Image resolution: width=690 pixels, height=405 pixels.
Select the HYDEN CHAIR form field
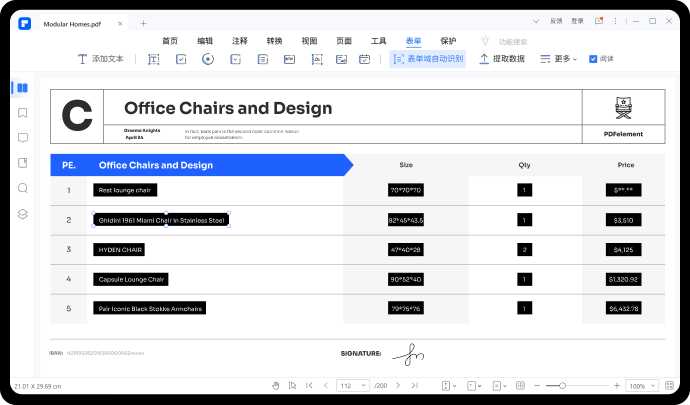click(120, 249)
